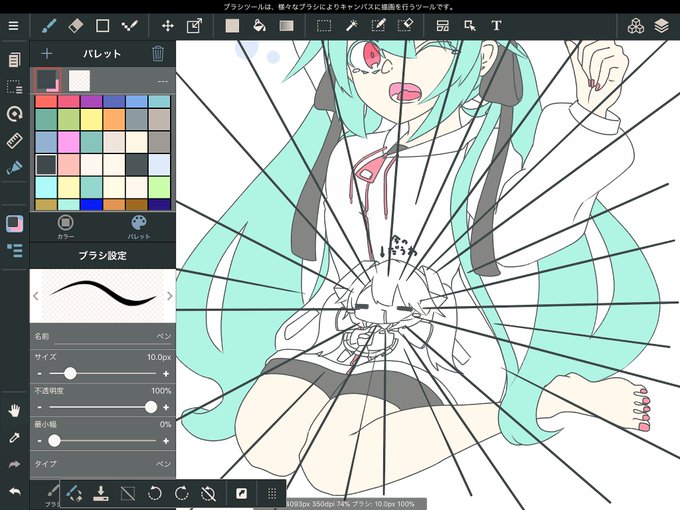Click the Redo arrow in sidebar
Screen dimensions: 680x510
pos(14,464)
